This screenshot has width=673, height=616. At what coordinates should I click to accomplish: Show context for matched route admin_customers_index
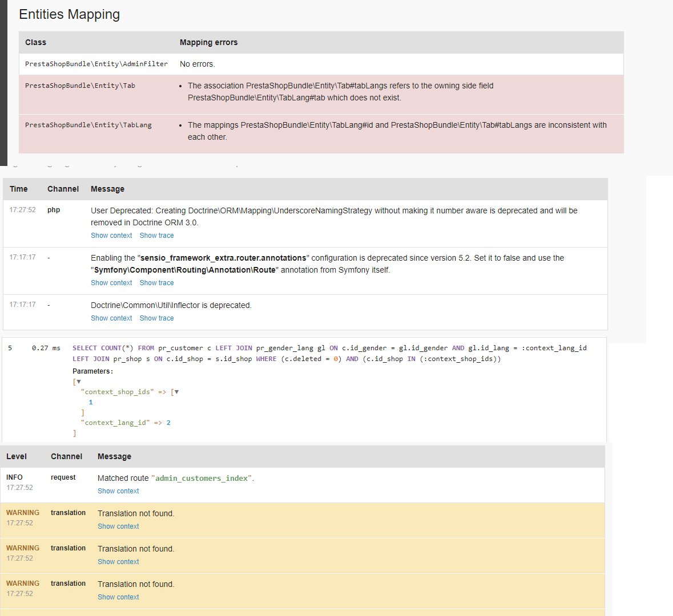(118, 491)
